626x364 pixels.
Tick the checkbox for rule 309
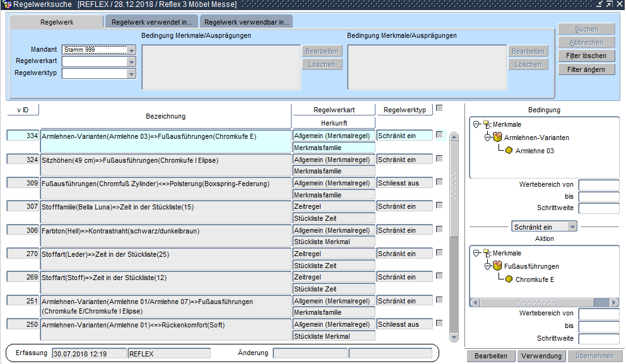(439, 182)
